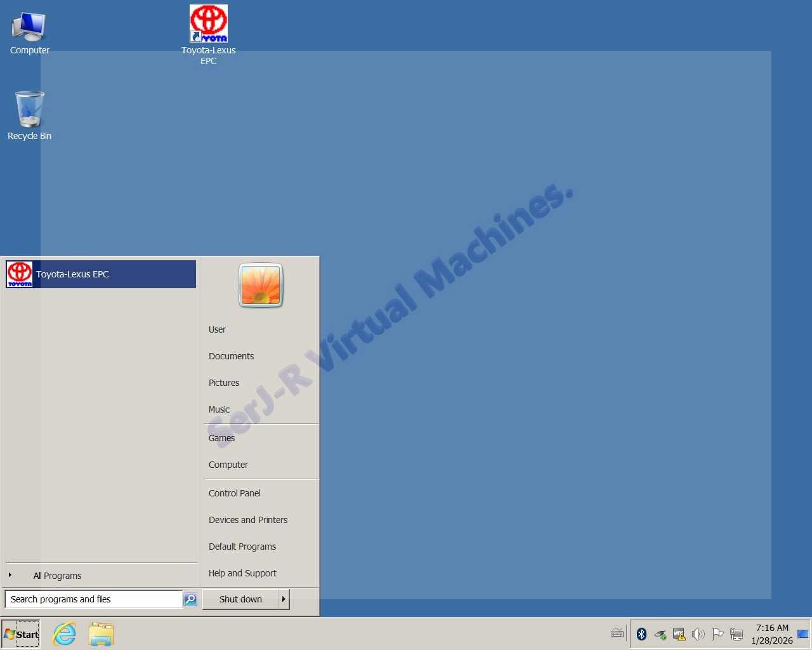Expand the All Programs list
The image size is (812, 650).
(x=57, y=576)
